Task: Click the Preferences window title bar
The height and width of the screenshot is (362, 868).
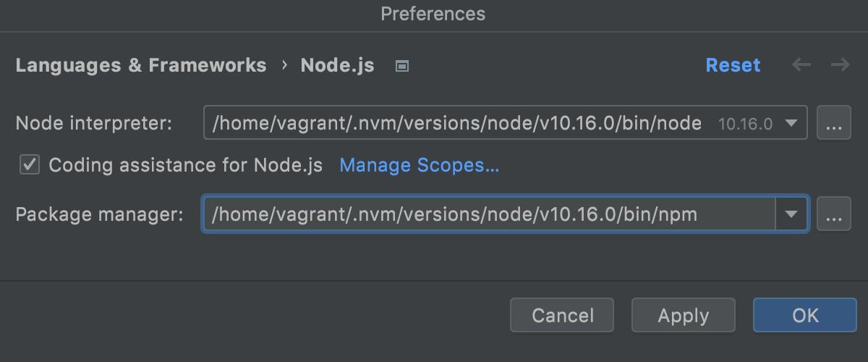Action: coord(433,14)
